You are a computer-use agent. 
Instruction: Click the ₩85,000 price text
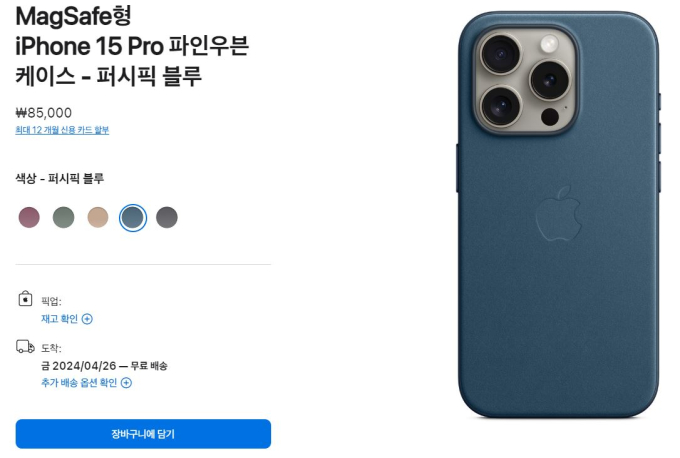44,113
